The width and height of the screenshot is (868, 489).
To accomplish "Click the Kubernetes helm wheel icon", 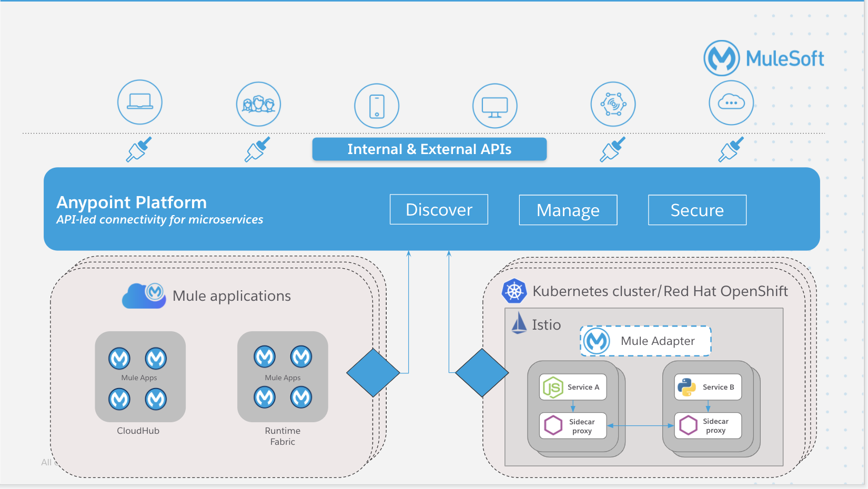I will (514, 291).
